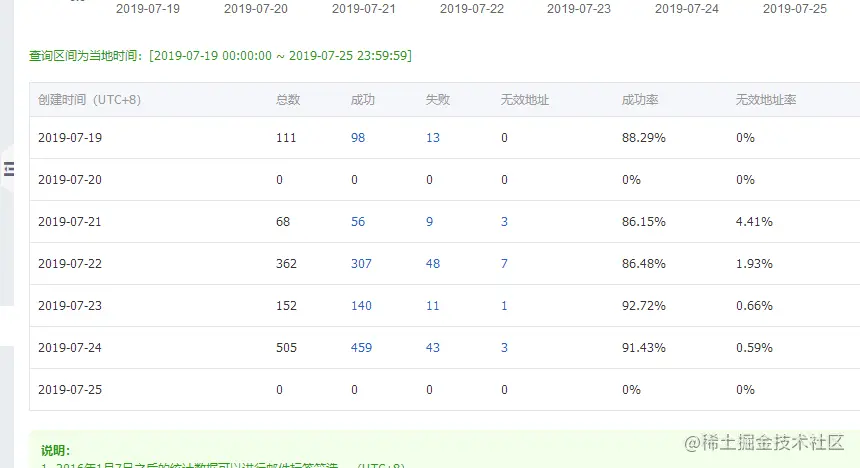Open success count 459 for 2019-07-24
Image resolution: width=860 pixels, height=468 pixels.
pos(361,348)
